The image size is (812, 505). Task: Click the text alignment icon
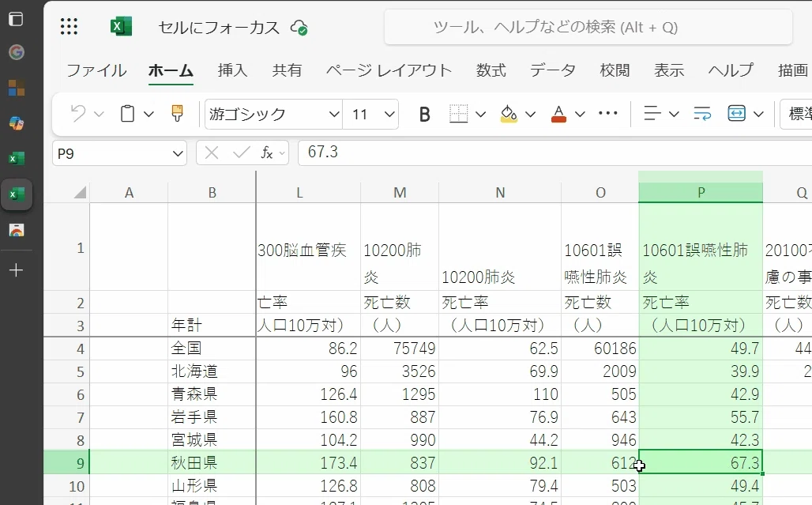tap(652, 114)
